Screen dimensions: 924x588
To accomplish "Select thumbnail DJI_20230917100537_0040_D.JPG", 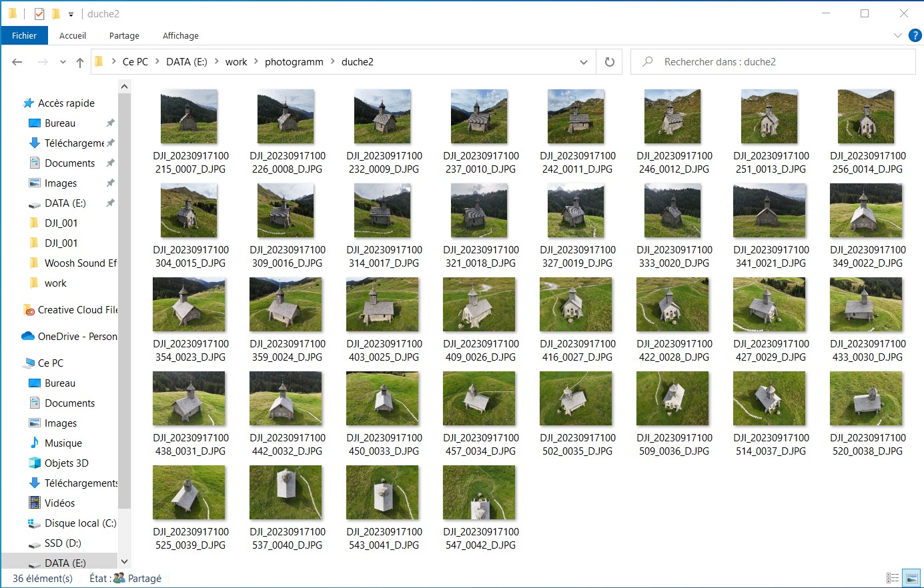I will pos(286,493).
